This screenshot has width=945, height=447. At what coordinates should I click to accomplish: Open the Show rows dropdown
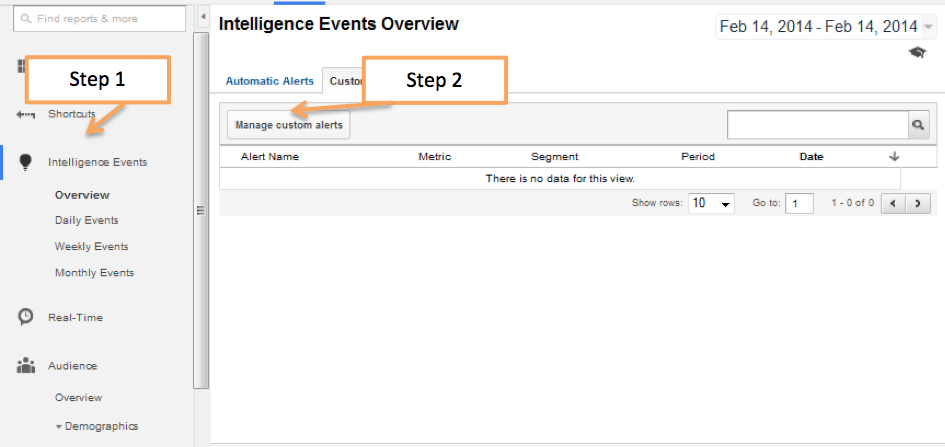click(x=711, y=203)
